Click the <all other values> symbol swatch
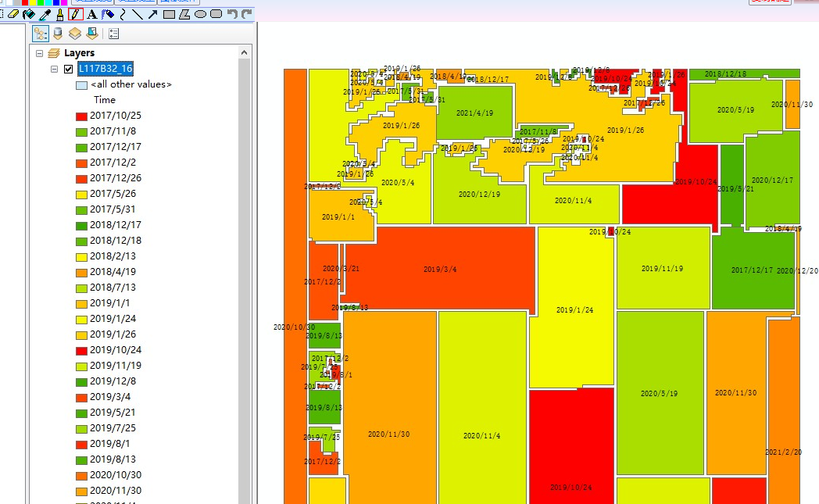Image resolution: width=819 pixels, height=504 pixels. pyautogui.click(x=81, y=84)
